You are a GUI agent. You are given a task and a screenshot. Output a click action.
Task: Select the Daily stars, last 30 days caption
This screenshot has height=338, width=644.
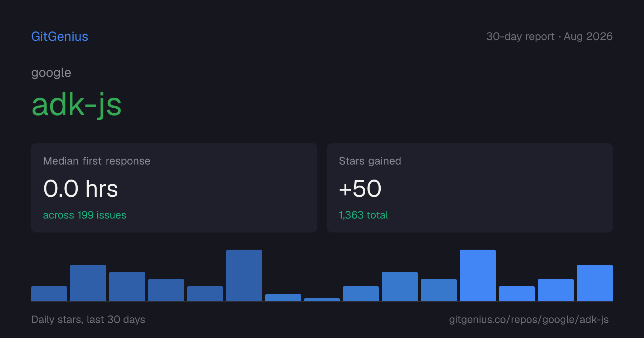[88, 319]
